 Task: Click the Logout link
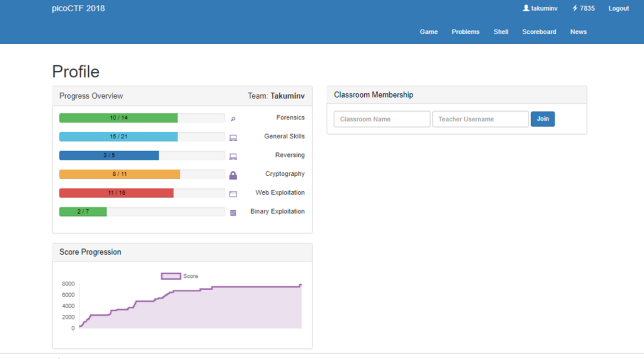tap(619, 8)
